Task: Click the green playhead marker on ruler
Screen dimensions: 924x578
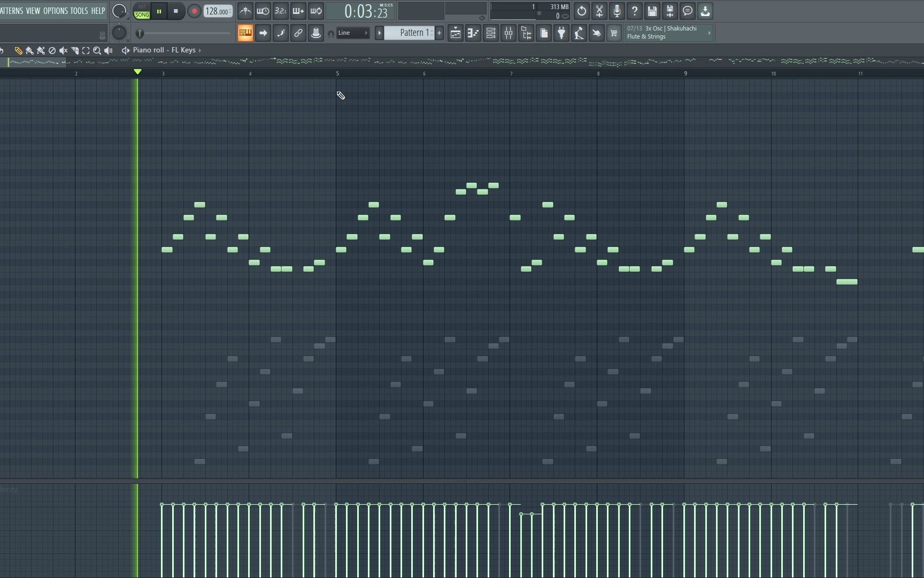Action: 137,72
